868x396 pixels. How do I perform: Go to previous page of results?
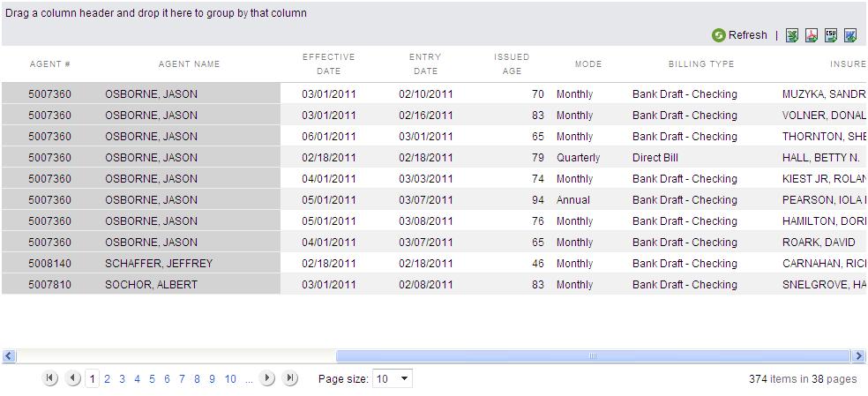coord(73,378)
